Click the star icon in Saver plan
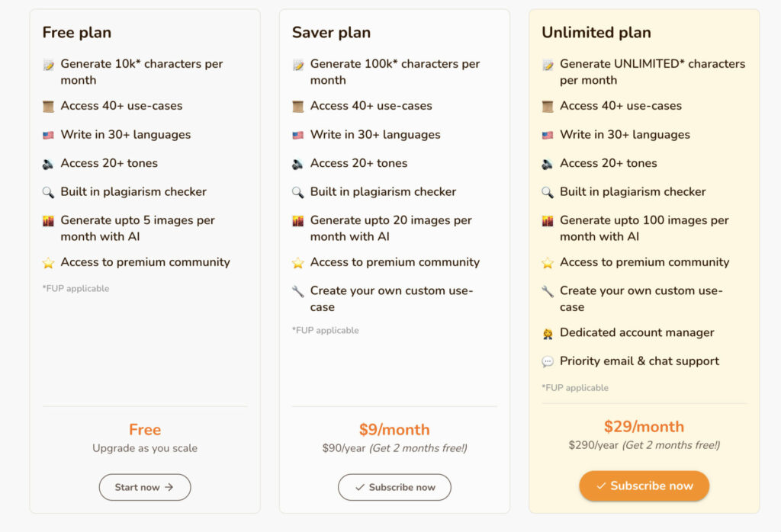The height and width of the screenshot is (532, 781). coord(298,263)
